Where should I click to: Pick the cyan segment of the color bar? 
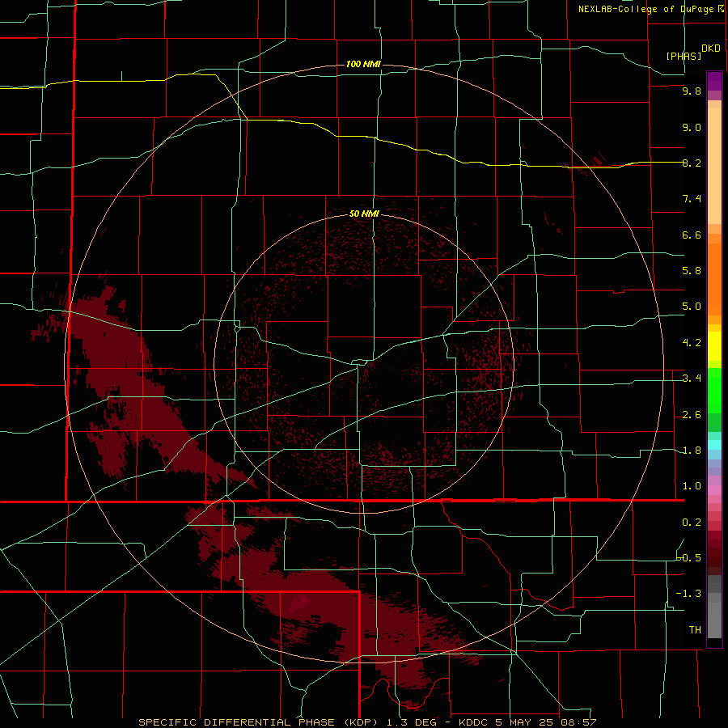pos(714,445)
